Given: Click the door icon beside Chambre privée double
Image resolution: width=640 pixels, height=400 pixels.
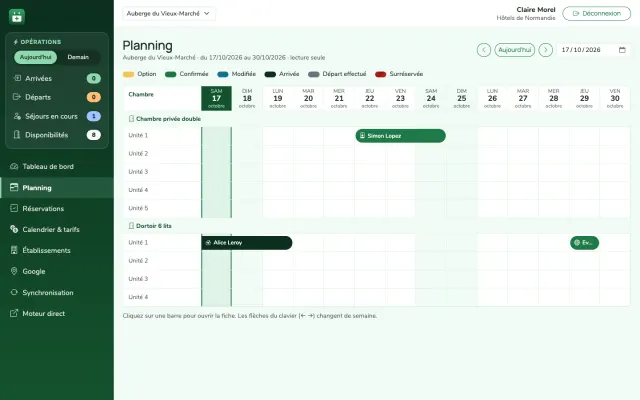Looking at the screenshot, I should coord(131,119).
